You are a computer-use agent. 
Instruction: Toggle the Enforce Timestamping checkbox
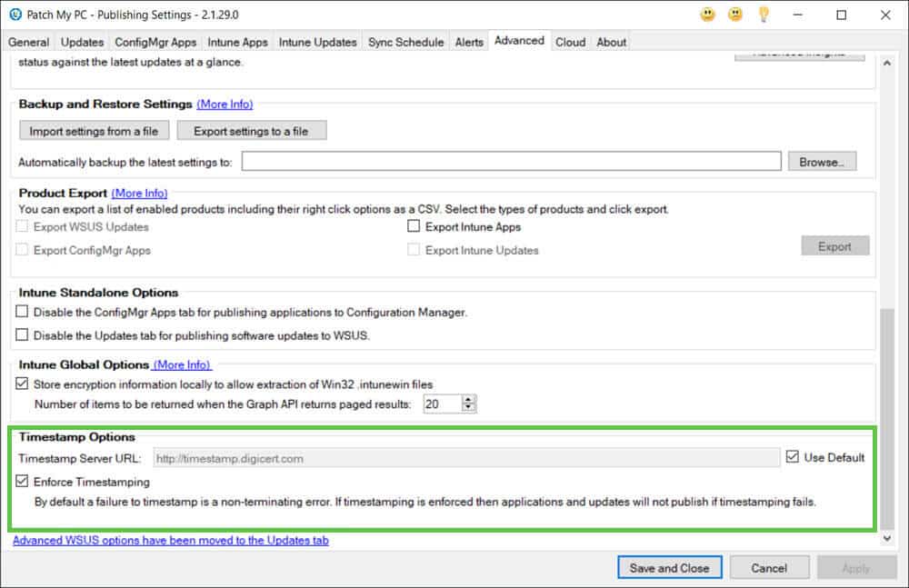point(22,481)
